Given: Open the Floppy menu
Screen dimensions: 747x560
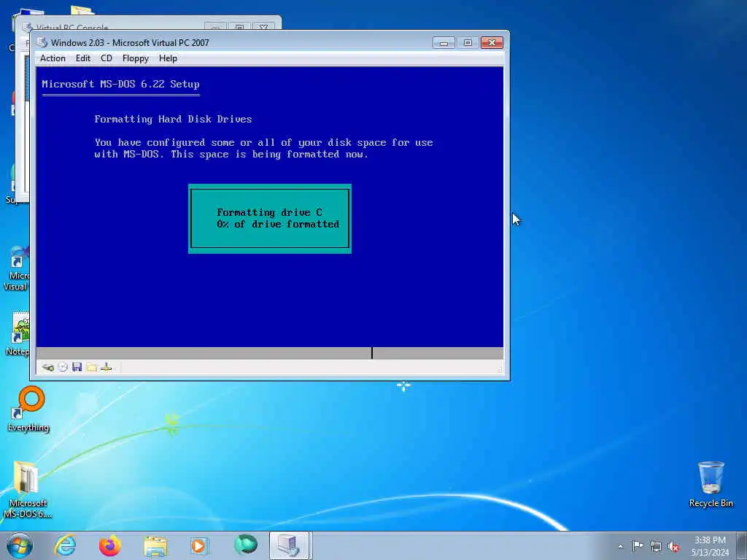Looking at the screenshot, I should click(x=135, y=58).
